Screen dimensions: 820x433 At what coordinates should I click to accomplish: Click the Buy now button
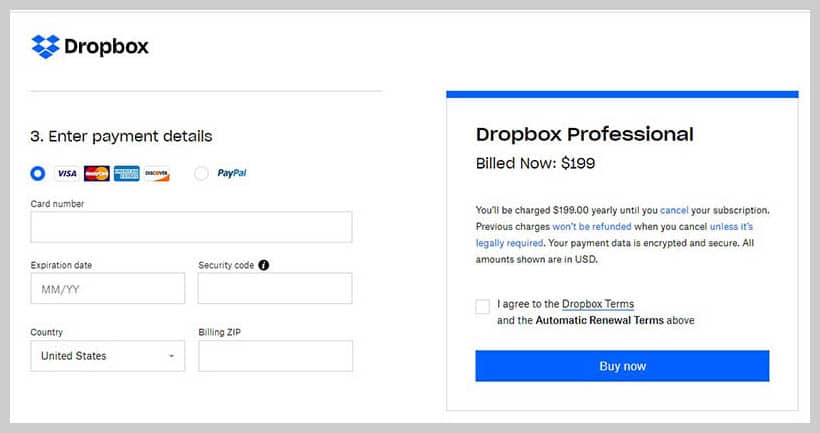pos(622,366)
